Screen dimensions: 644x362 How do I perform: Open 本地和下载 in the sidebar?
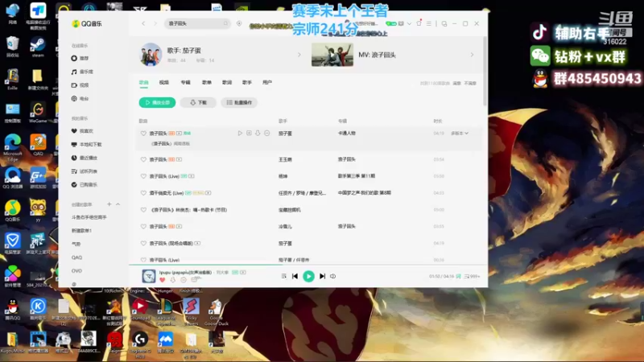tap(86, 145)
